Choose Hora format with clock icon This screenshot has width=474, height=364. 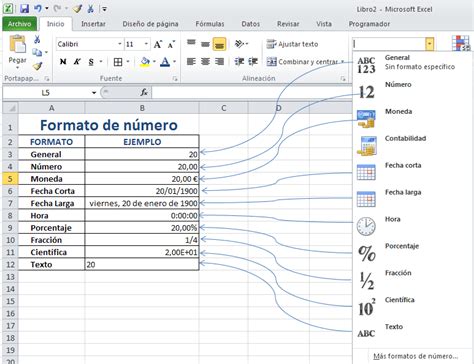pyautogui.click(x=412, y=226)
